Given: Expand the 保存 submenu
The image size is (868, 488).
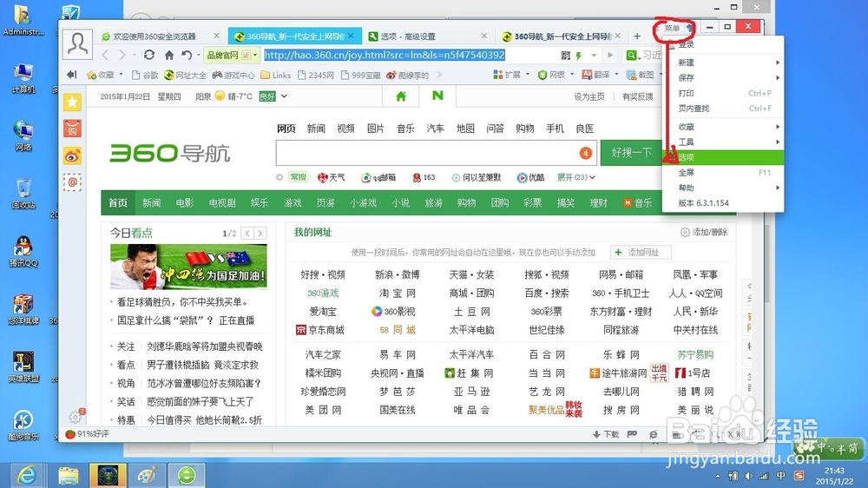Looking at the screenshot, I should (x=723, y=78).
